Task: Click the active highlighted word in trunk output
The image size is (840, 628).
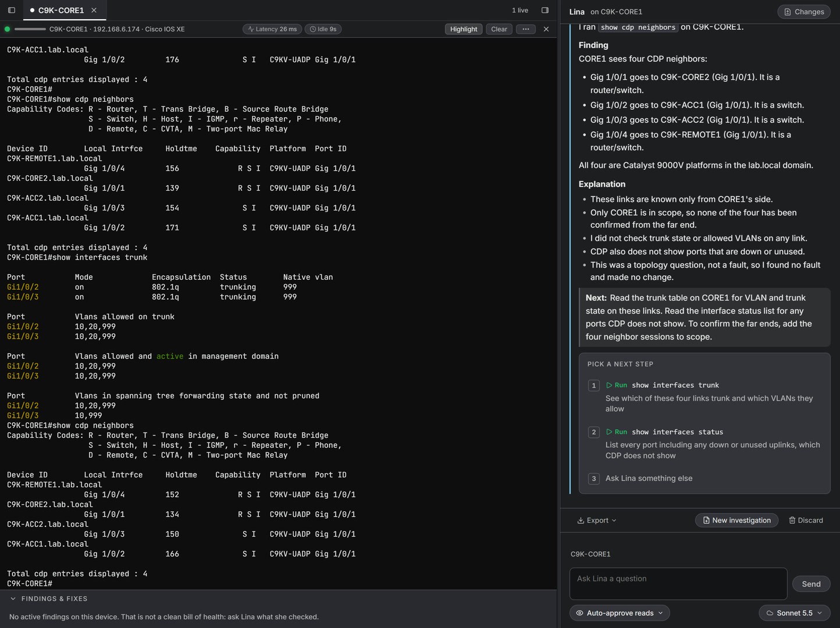Action: tap(170, 356)
